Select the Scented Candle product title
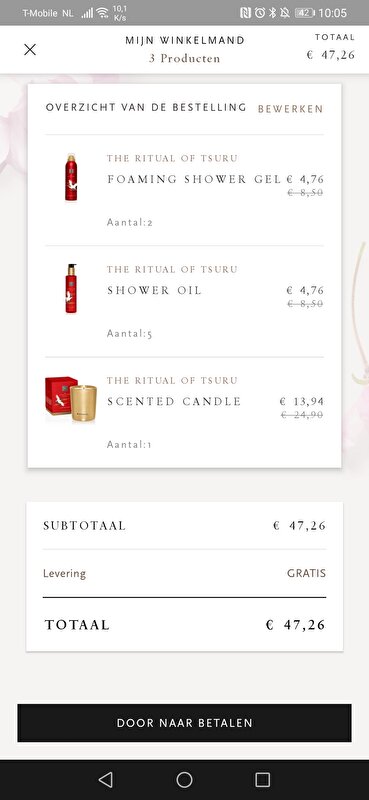This screenshot has width=369, height=800. click(x=174, y=402)
